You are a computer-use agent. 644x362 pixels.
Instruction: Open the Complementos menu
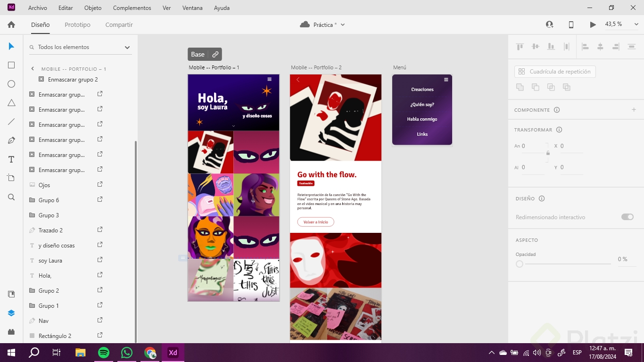click(x=132, y=8)
